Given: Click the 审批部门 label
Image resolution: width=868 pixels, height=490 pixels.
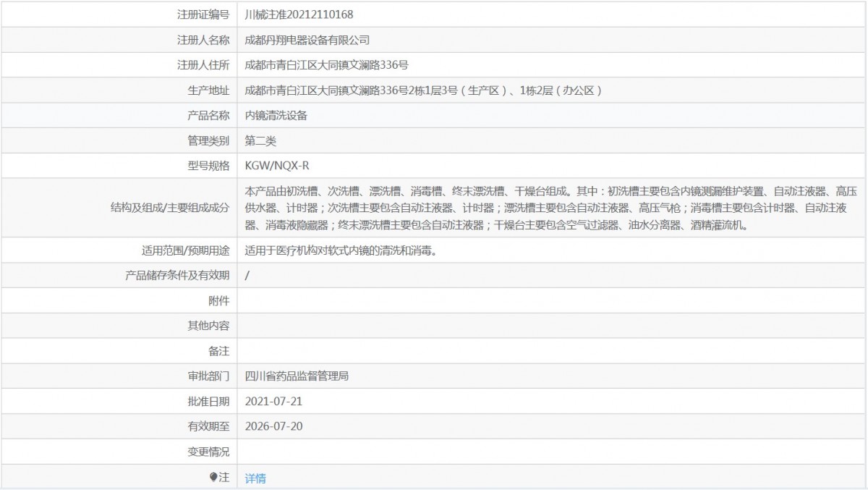Looking at the screenshot, I should click(x=208, y=376).
